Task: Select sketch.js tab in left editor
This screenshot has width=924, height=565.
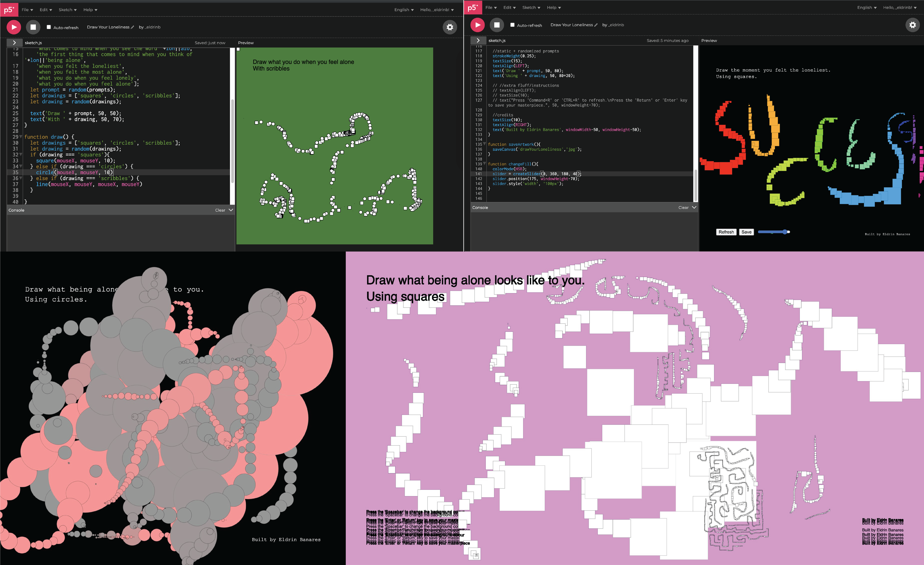Action: [x=33, y=43]
